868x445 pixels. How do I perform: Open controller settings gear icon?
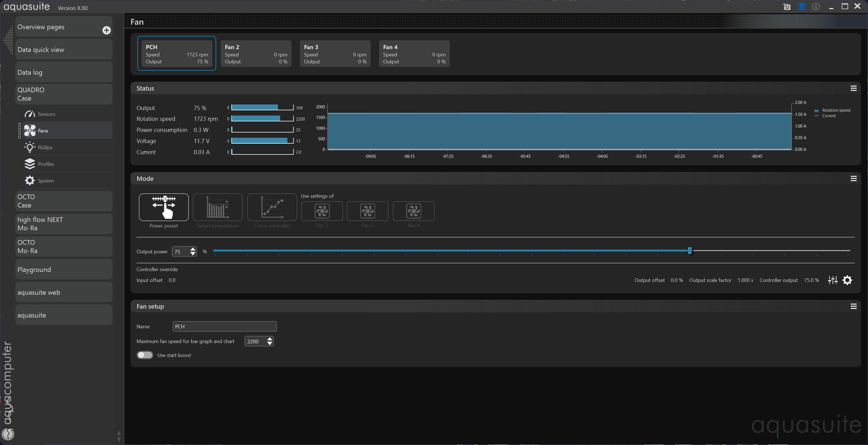pyautogui.click(x=847, y=280)
